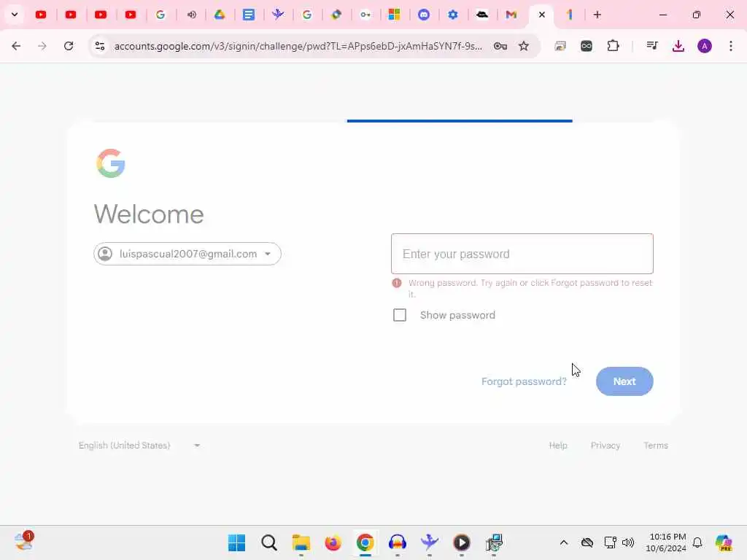The width and height of the screenshot is (747, 560).
Task: Open the Audacity headphones taskbar icon
Action: [398, 542]
